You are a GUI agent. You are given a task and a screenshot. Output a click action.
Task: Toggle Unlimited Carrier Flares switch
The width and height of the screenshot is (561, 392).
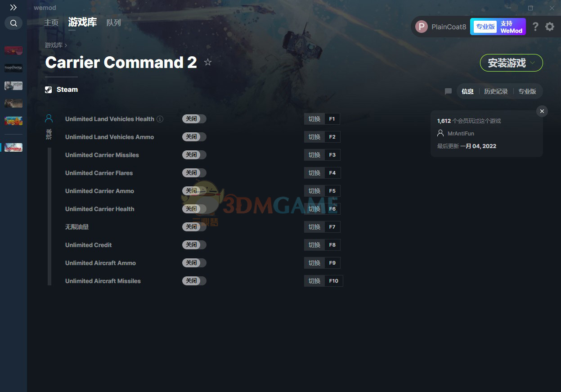[x=194, y=173]
